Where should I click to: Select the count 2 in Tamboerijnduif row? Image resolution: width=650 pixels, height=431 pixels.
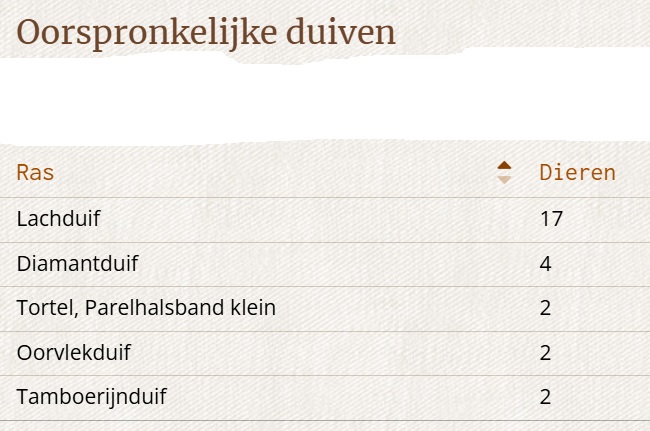[546, 397]
